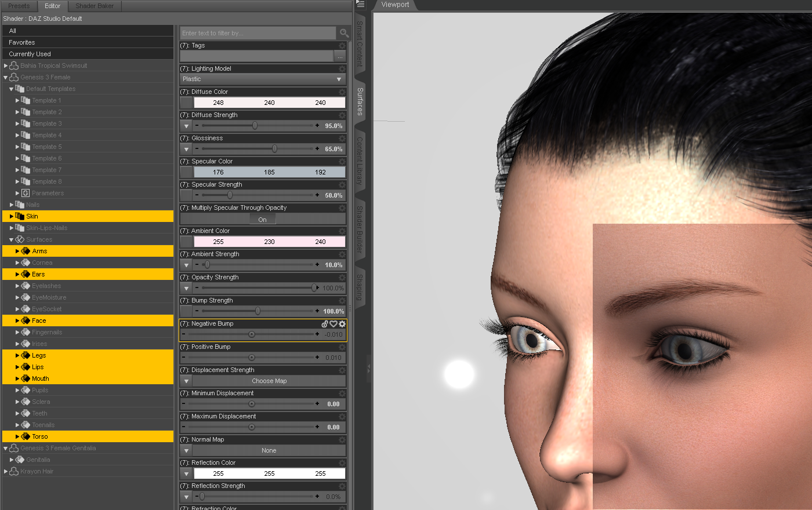This screenshot has width=812, height=510.
Task: Click the Bump Strength slider handle
Action: coord(258,311)
